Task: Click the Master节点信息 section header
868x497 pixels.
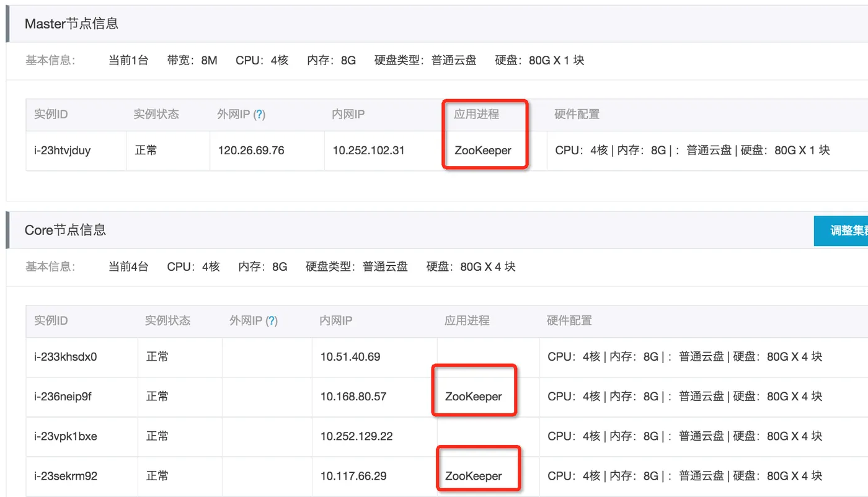Action: (x=71, y=24)
